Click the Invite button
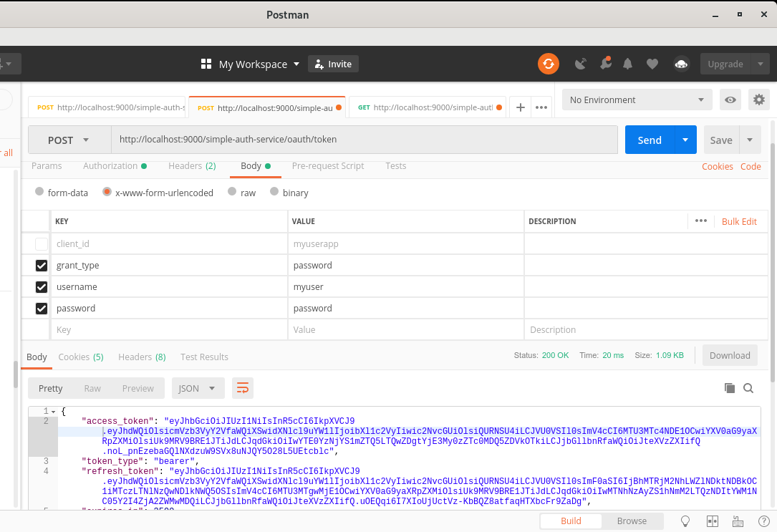Viewport: 777px width, 532px height. (333, 64)
